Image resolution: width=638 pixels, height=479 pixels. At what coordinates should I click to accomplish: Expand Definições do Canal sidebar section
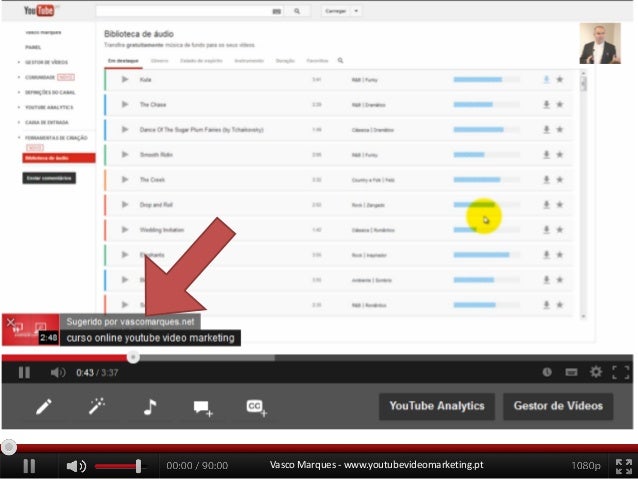(50, 92)
